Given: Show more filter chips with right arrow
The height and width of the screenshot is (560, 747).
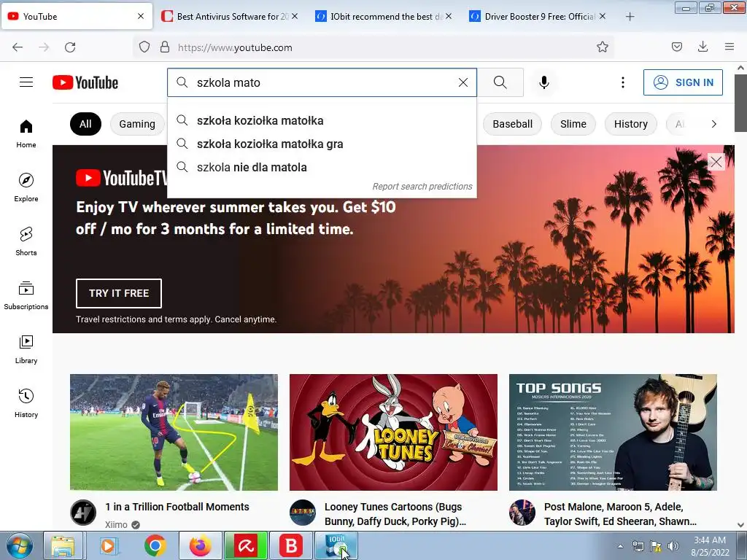Looking at the screenshot, I should pyautogui.click(x=713, y=124).
